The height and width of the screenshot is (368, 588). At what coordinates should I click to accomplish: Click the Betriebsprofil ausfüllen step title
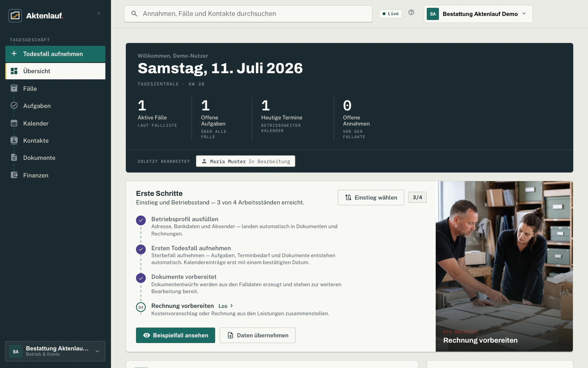[x=185, y=219]
